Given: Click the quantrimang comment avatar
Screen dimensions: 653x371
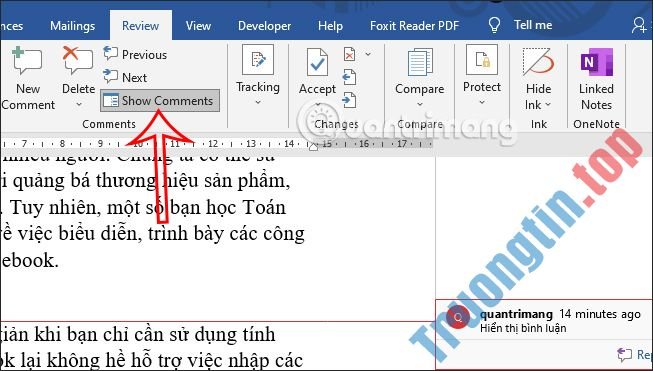Looking at the screenshot, I should pyautogui.click(x=458, y=317).
